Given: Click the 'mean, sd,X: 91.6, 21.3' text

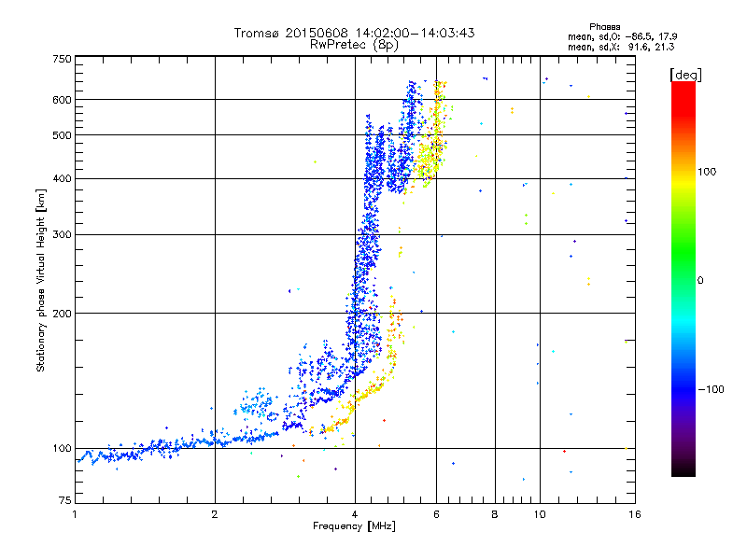Looking at the screenshot, I should point(621,47).
